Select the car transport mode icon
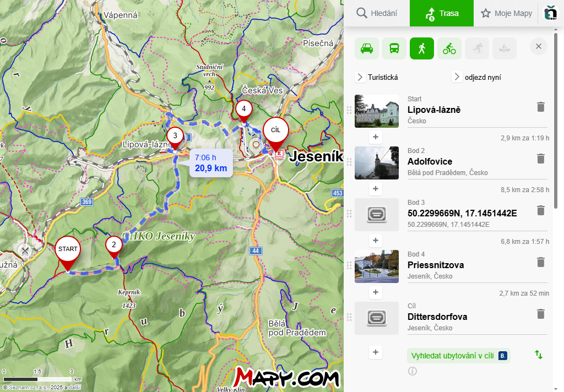Screen dimensions: 564x392 tap(367, 48)
